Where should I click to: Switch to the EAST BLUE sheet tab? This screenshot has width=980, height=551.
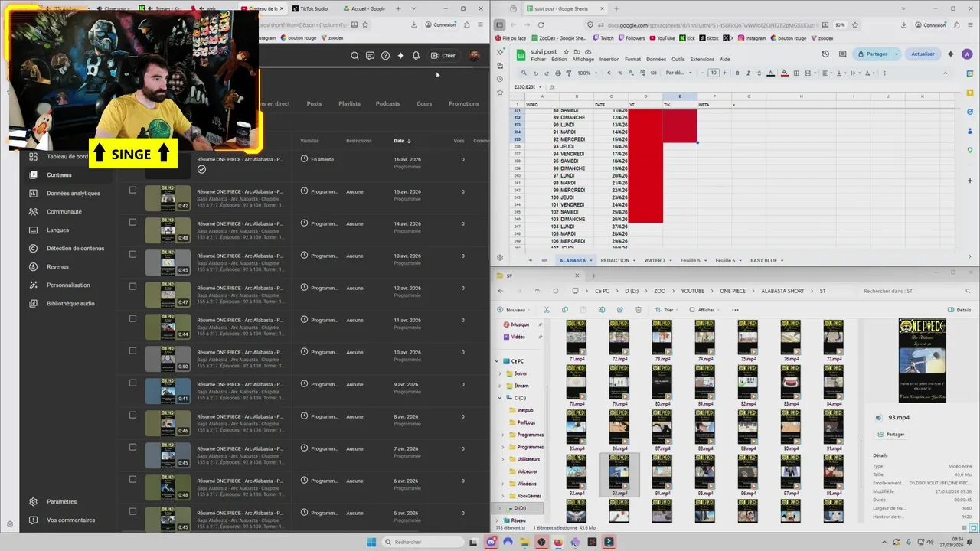(x=763, y=260)
